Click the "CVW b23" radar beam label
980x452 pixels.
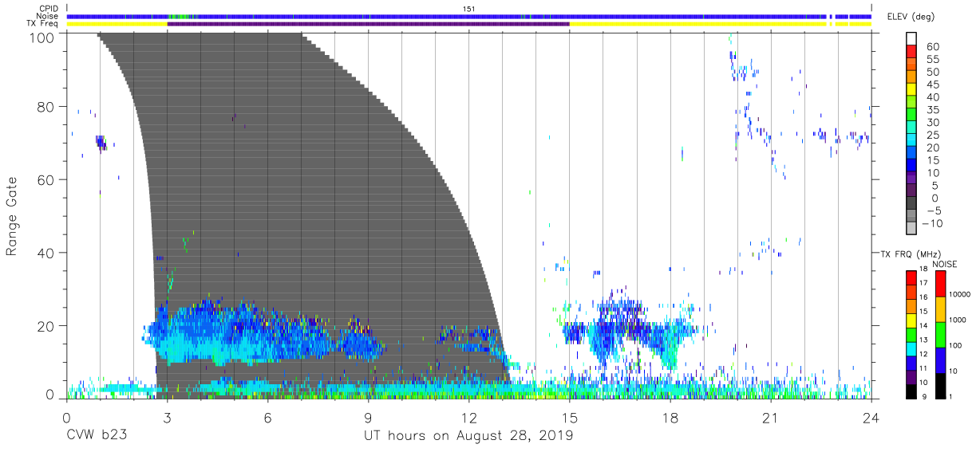[x=97, y=436]
